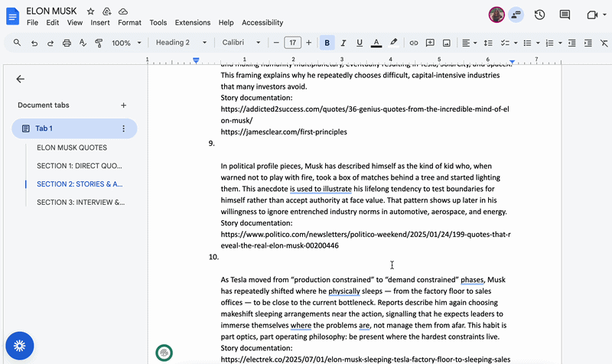Decrease the font size
612x364 pixels.
coord(276,43)
